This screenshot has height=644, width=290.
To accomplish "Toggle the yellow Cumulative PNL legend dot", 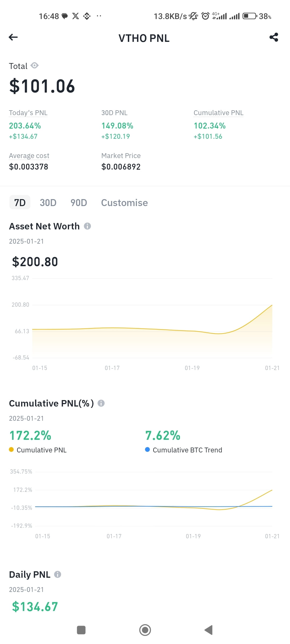I will (11, 449).
